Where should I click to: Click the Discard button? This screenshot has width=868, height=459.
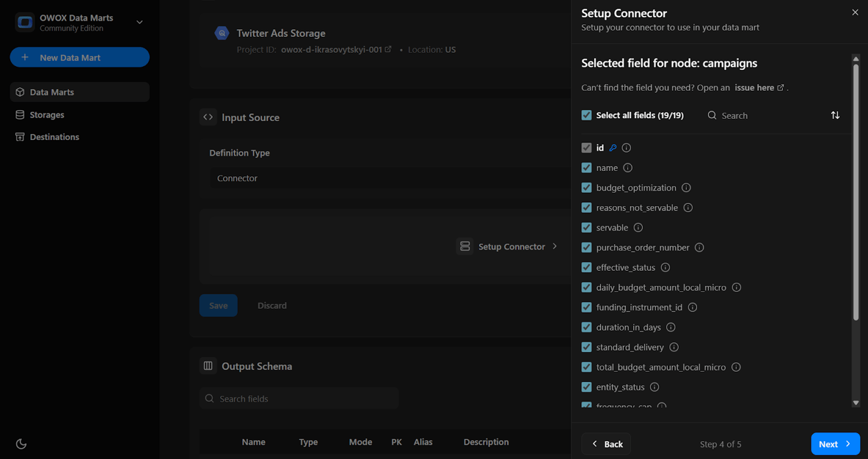pyautogui.click(x=272, y=305)
